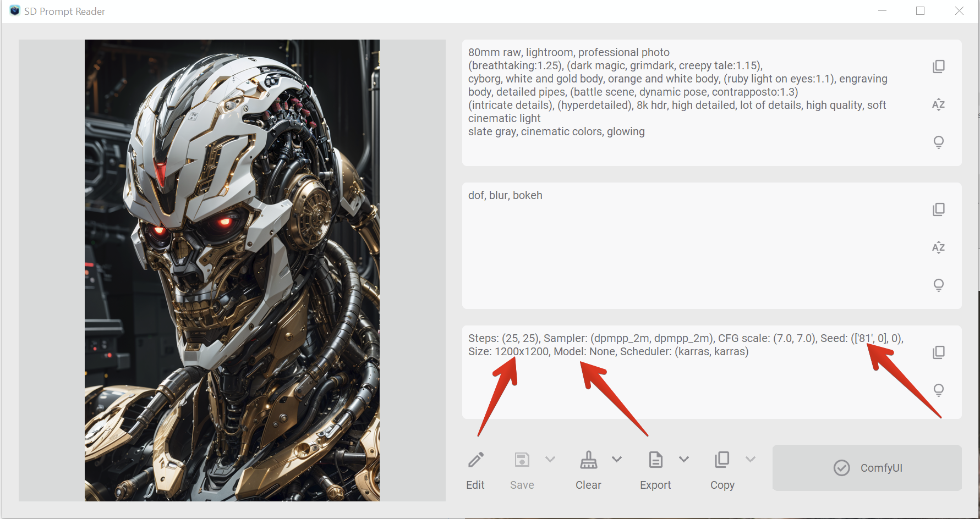Open the Export options dropdown

[685, 459]
